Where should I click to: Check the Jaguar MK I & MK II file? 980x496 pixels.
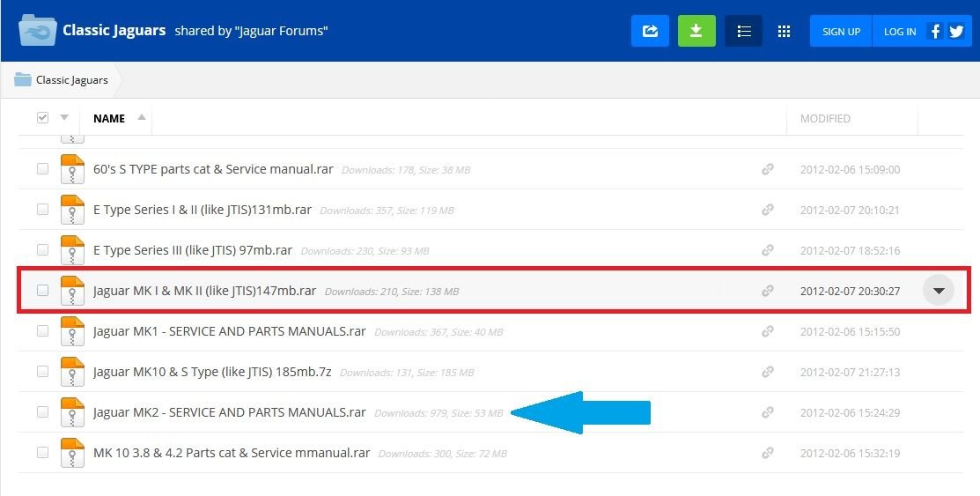click(x=42, y=290)
